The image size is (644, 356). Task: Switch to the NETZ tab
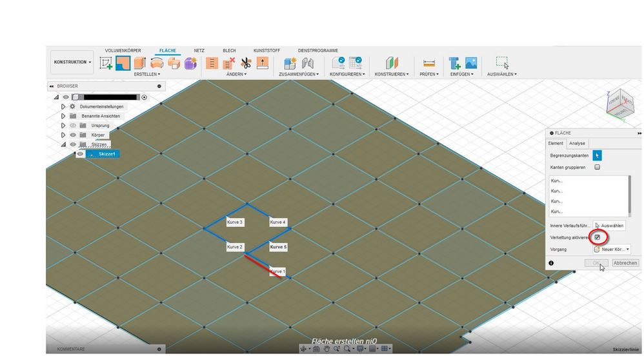199,50
